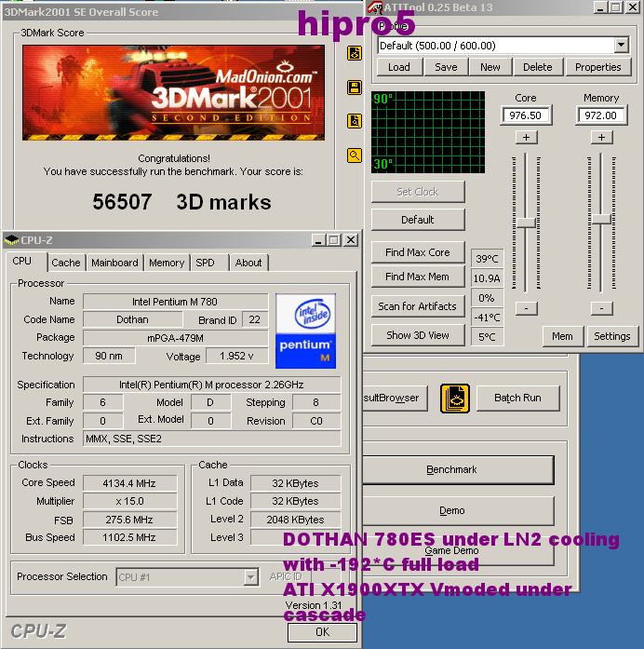Click the MadOnion 3DMark2001 banner image
644x649 pixels.
174,93
